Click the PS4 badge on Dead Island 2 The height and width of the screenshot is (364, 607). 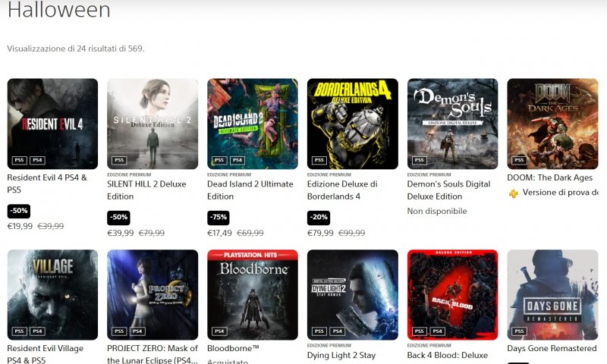point(237,160)
